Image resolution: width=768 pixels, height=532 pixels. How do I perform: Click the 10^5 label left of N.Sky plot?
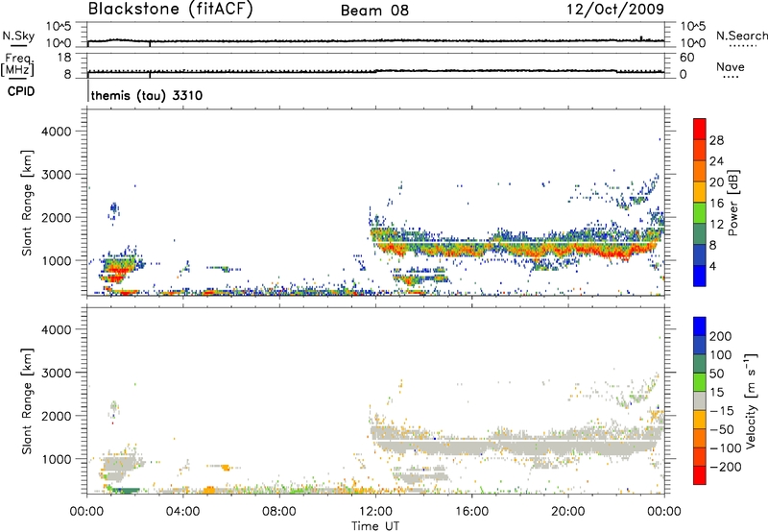point(59,26)
